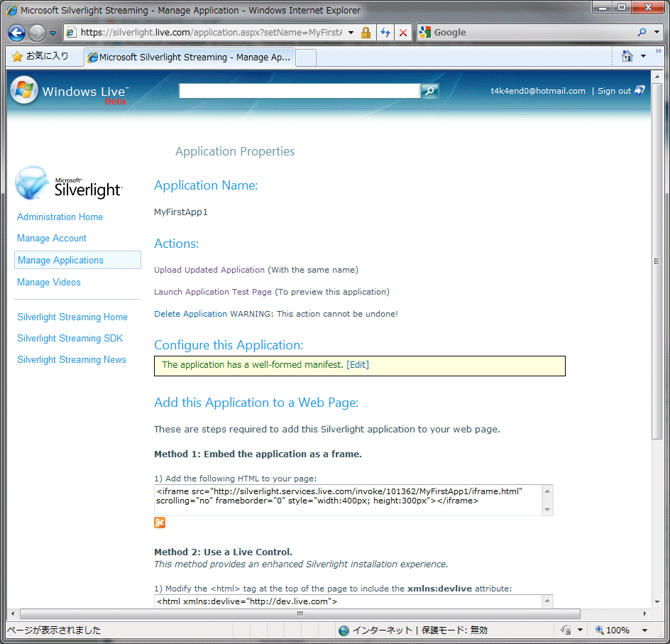Screen dimensions: 670x644
Task: Click the red Stop loading icon
Action: click(x=402, y=33)
